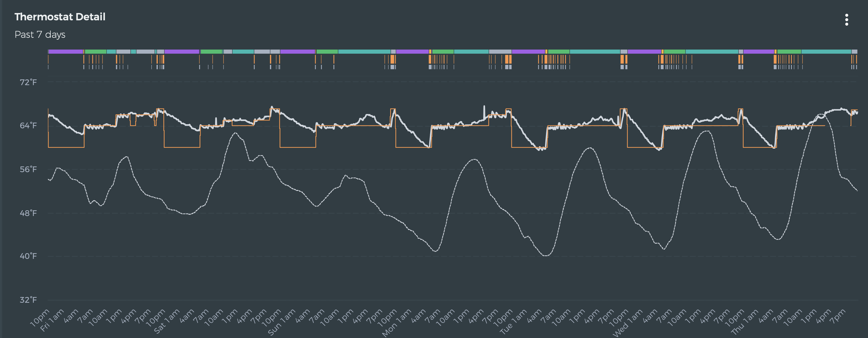The image size is (868, 338).
Task: Select the 56°F axis label
Action: 28,169
